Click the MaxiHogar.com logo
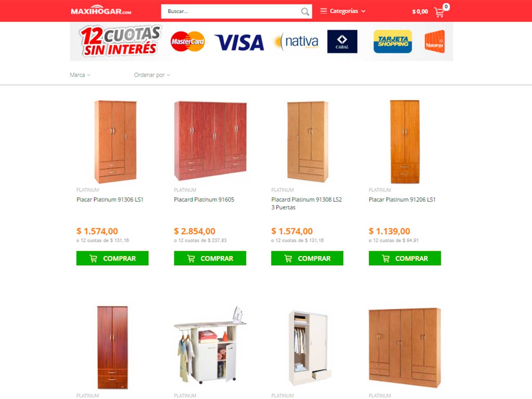Image resolution: width=532 pixels, height=399 pixels. [101, 10]
